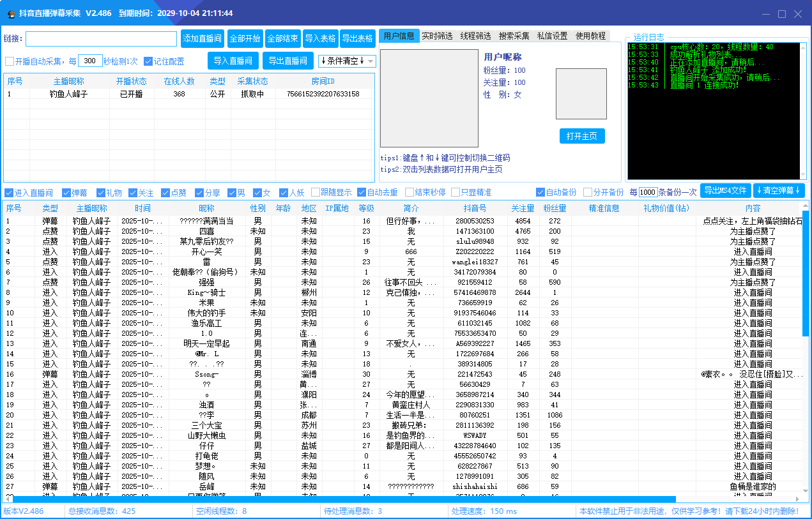Enable 开播自动采集 auto-collect option
Image resolution: width=812 pixels, height=519 pixels.
click(11, 61)
